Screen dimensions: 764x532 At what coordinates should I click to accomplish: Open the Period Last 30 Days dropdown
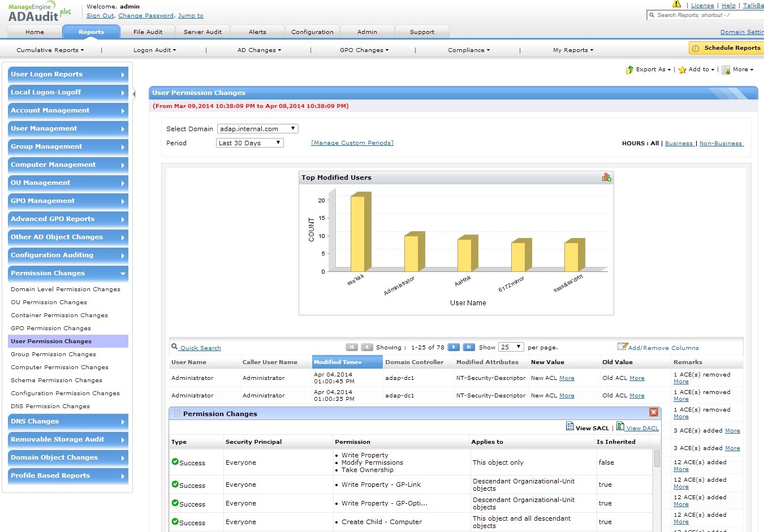(250, 143)
